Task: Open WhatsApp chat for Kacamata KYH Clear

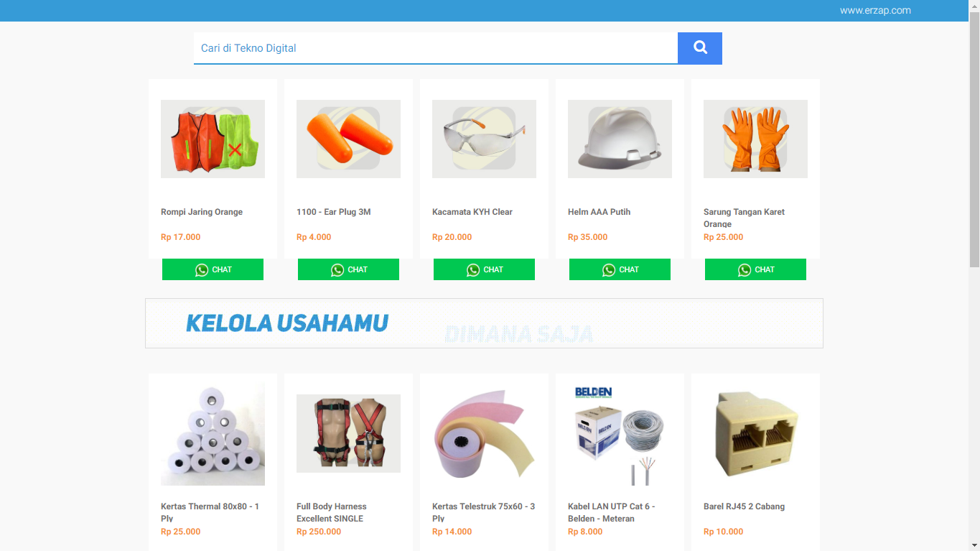Action: click(484, 269)
